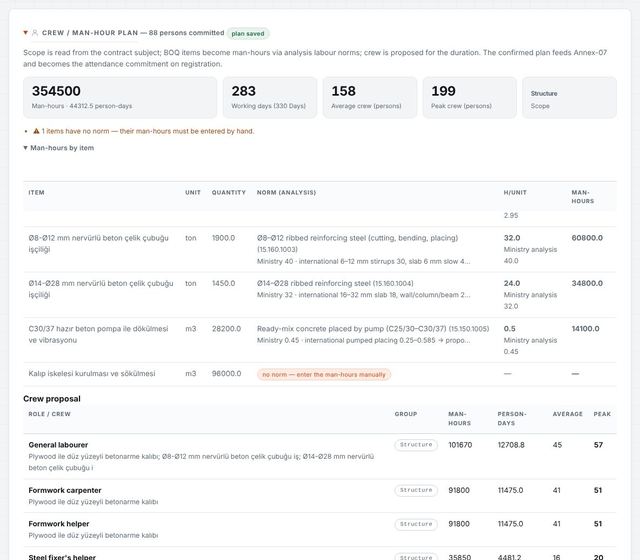The image size is (640, 560).
Task: Select the Steel fixer's helper crew row
Action: coord(320,554)
